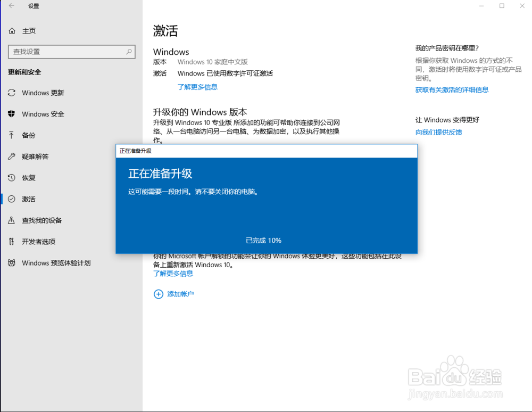Click the 正在准备升级 dialog title bar
This screenshot has height=412, width=532.
point(267,151)
